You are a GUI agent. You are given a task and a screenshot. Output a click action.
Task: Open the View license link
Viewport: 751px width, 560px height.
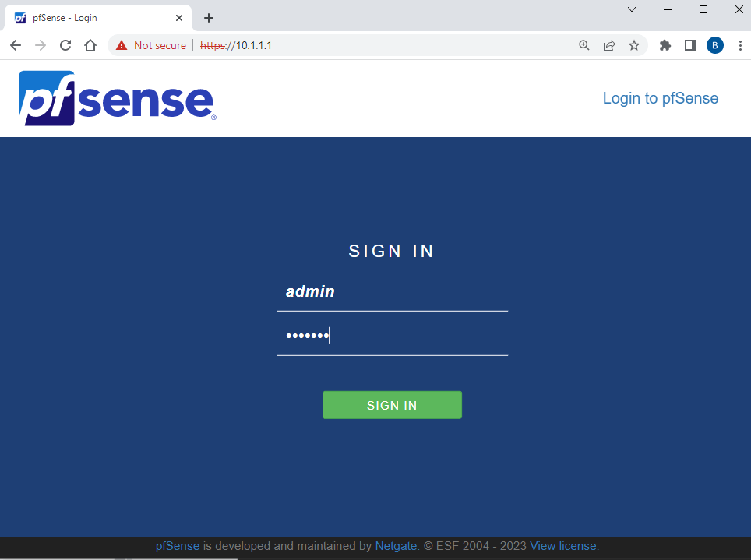[563, 546]
